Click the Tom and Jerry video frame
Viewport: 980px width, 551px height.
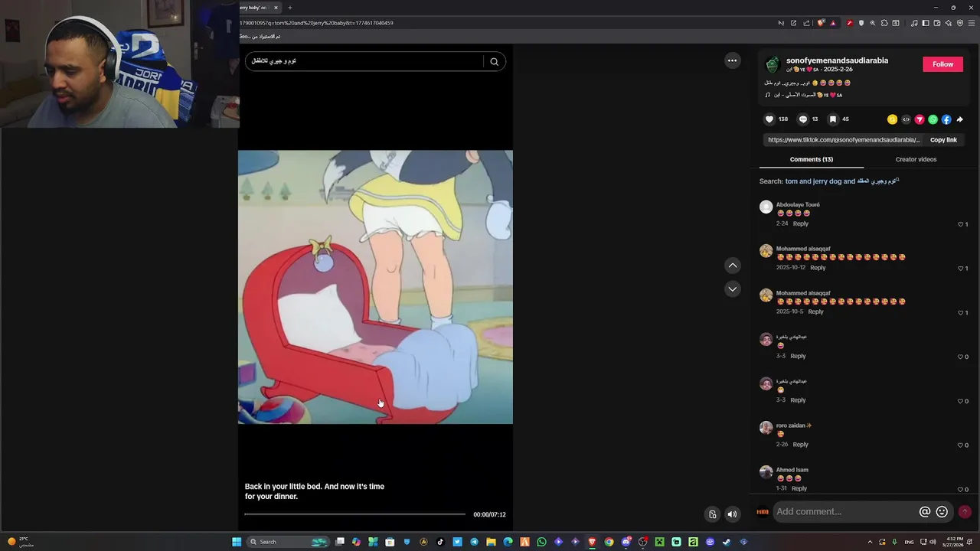(375, 287)
